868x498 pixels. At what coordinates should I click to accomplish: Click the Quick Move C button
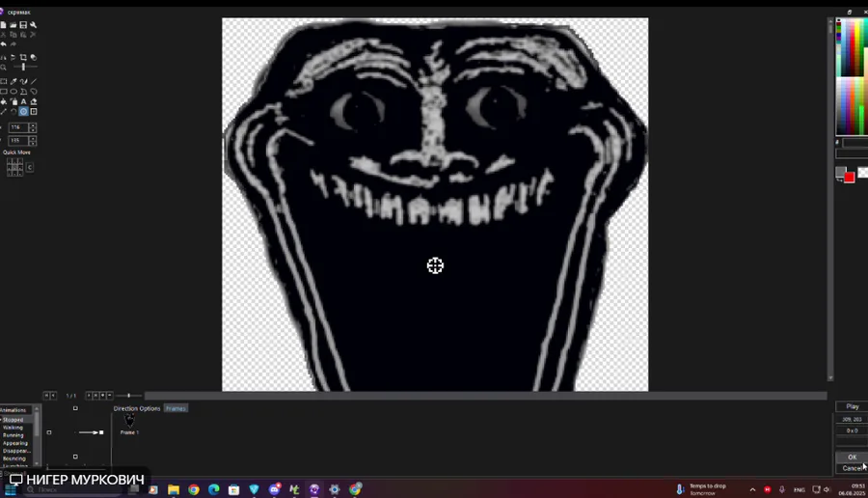click(x=29, y=167)
